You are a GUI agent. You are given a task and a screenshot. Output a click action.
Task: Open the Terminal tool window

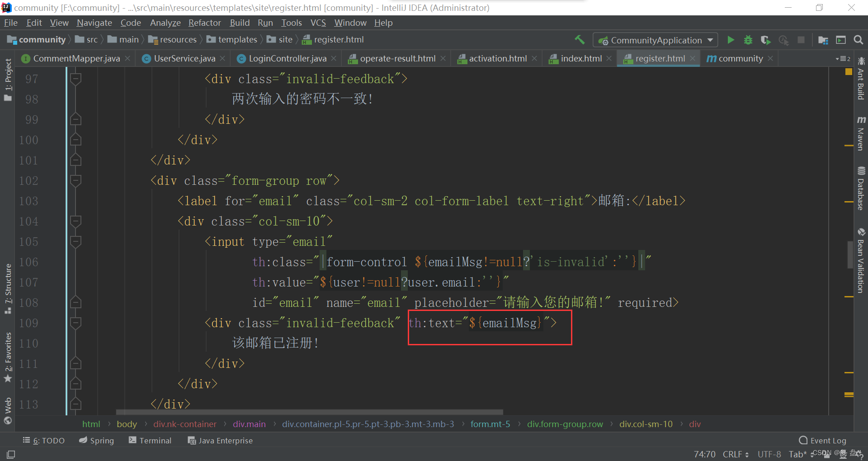150,440
